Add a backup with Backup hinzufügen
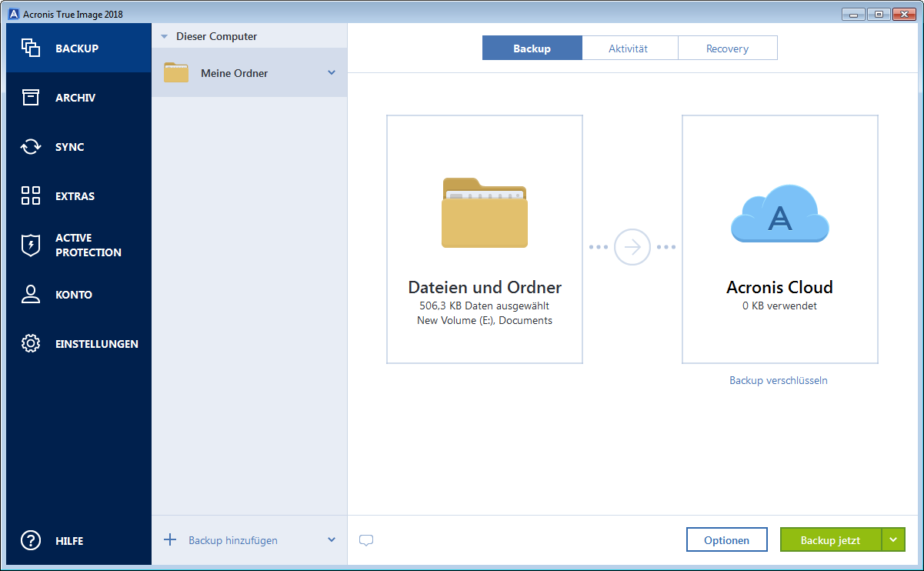Image resolution: width=924 pixels, height=571 pixels. tap(232, 539)
